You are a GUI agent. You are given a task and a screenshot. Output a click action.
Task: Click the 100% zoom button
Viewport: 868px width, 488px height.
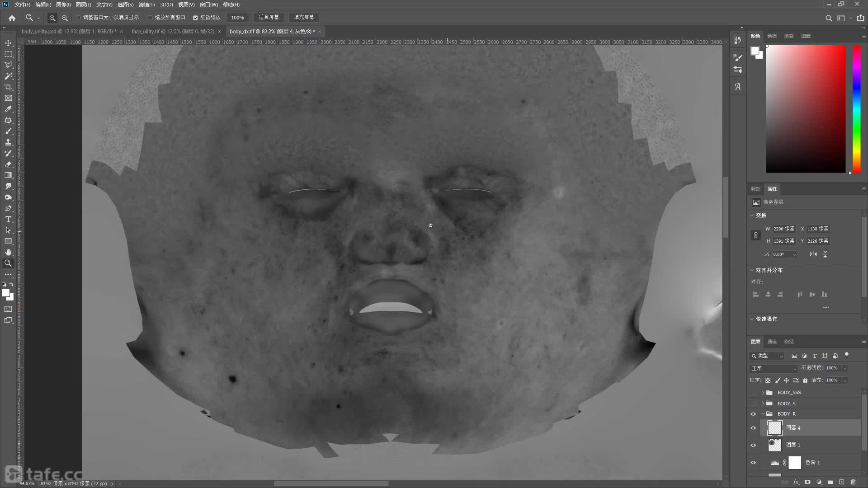coord(237,18)
